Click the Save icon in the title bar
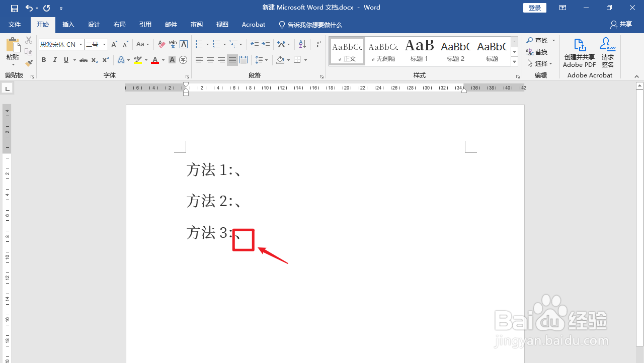Screen dimensions: 644x363 [x=14, y=8]
